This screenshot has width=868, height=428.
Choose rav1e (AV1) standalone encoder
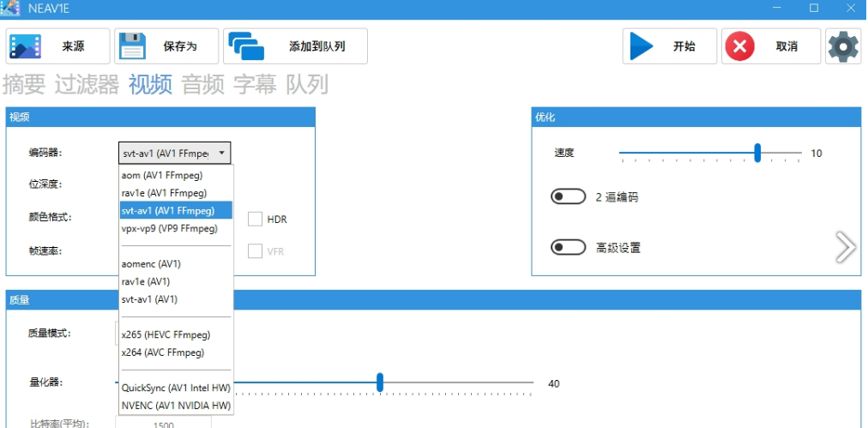coord(176,281)
